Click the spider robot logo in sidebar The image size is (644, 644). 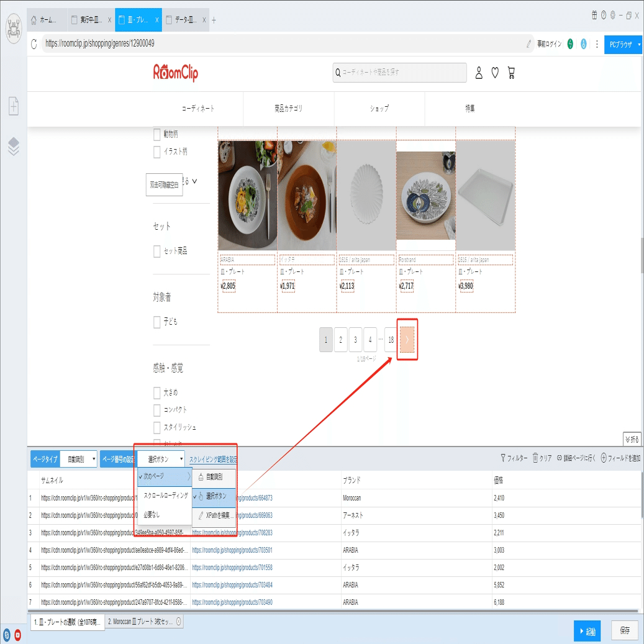(14, 29)
